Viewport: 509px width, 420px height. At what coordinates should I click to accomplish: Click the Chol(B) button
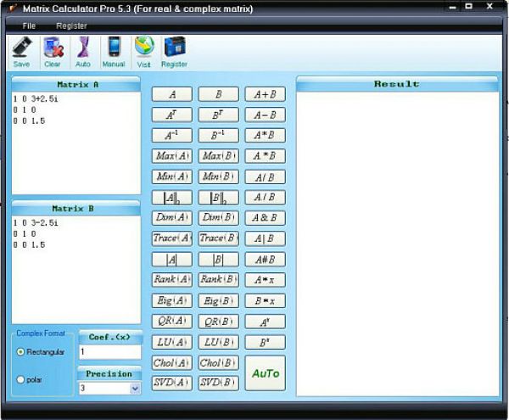click(219, 362)
